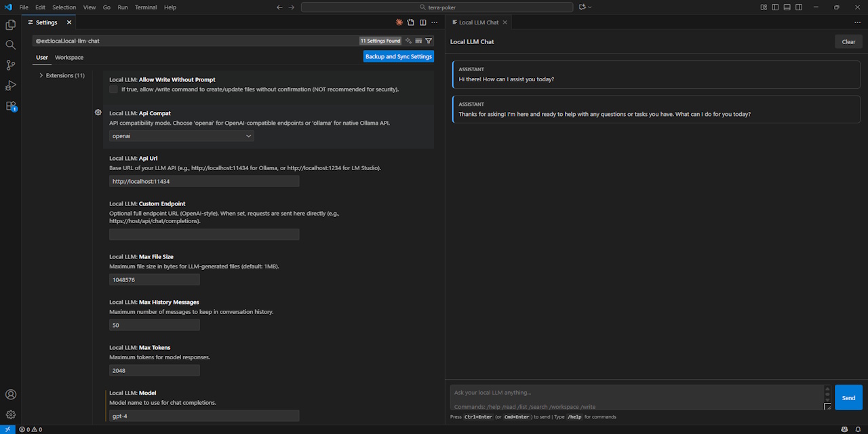Enable Allow Write Without Prompt checkbox
The image size is (868, 434).
tap(113, 90)
